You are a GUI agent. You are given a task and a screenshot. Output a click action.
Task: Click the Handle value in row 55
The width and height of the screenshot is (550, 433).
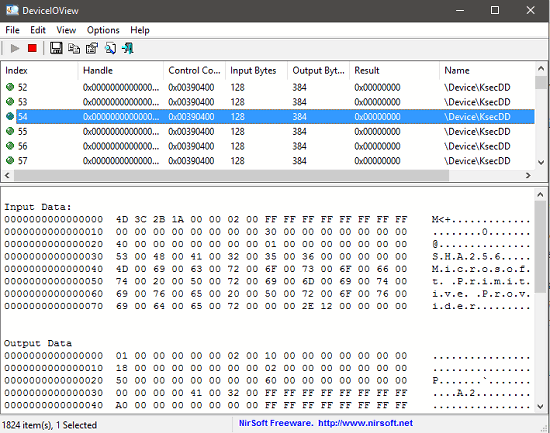(121, 131)
